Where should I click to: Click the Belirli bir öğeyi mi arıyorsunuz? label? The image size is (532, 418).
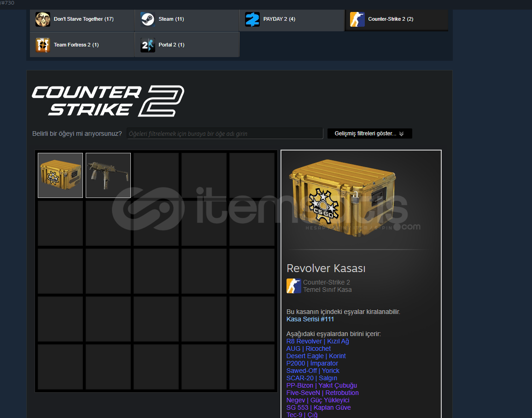[x=77, y=134]
